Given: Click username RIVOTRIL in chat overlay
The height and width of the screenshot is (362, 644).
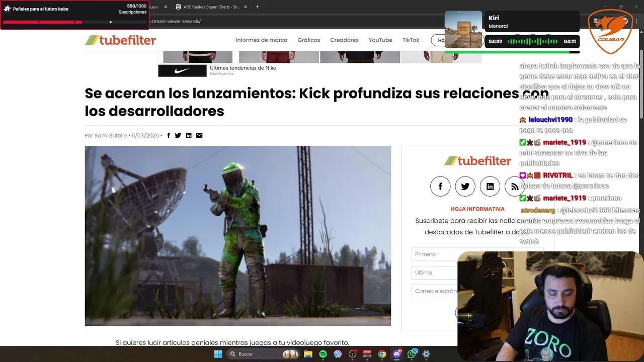Looking at the screenshot, I should tap(558, 175).
